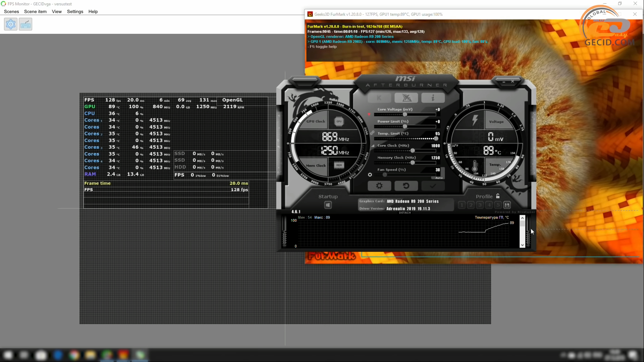Close the MSI Afterburner skin window
The height and width of the screenshot is (362, 644).
[x=513, y=81]
